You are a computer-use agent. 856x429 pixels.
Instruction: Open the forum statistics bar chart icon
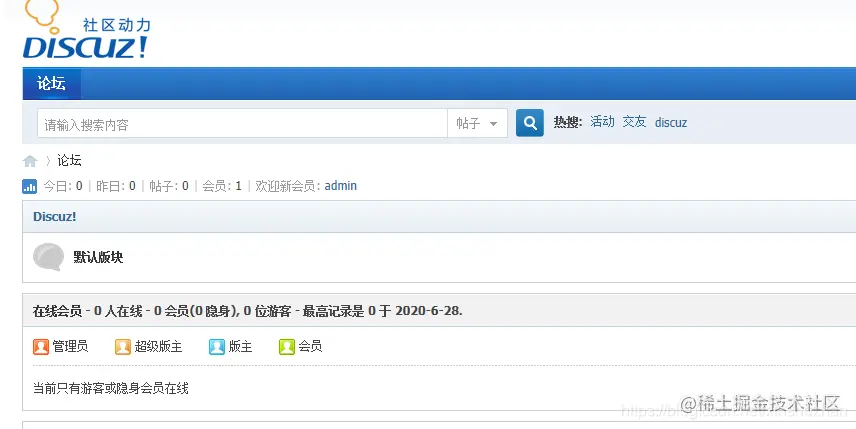[29, 187]
